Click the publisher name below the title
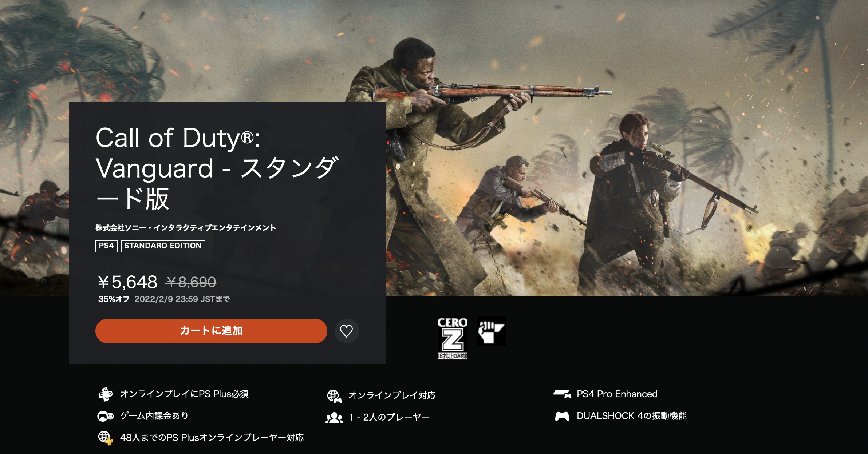 coord(186,228)
